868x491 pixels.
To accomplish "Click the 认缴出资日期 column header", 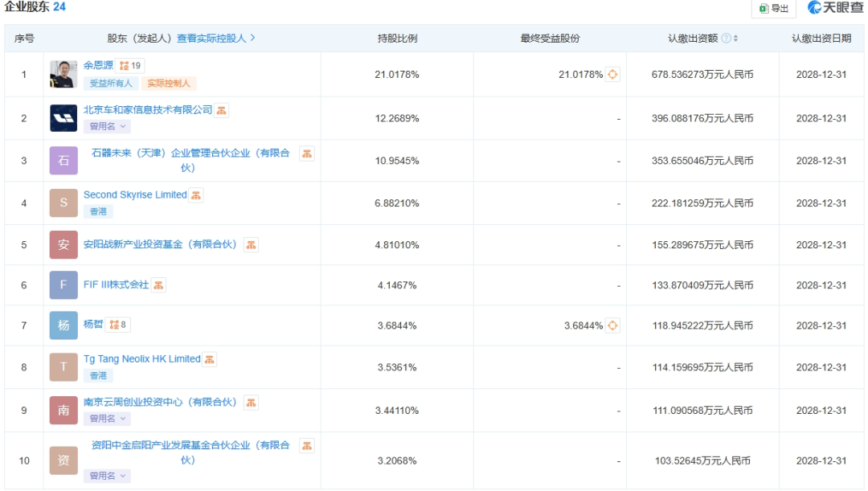I will tap(821, 39).
